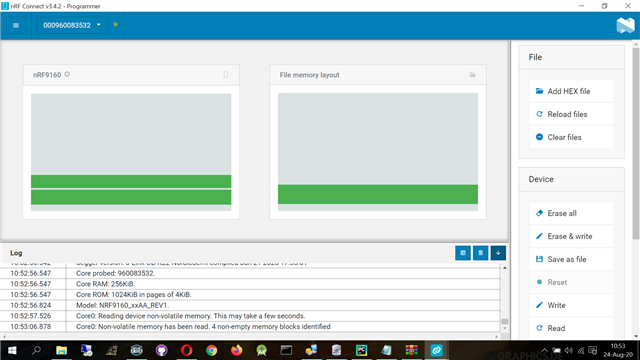Clear the log with trash icon
640x360 pixels.
(480, 253)
